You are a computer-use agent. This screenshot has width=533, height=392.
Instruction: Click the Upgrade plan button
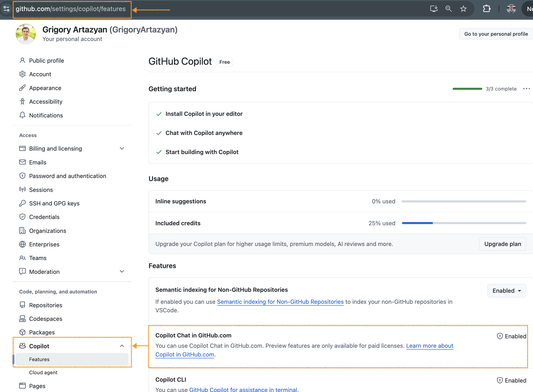point(503,244)
